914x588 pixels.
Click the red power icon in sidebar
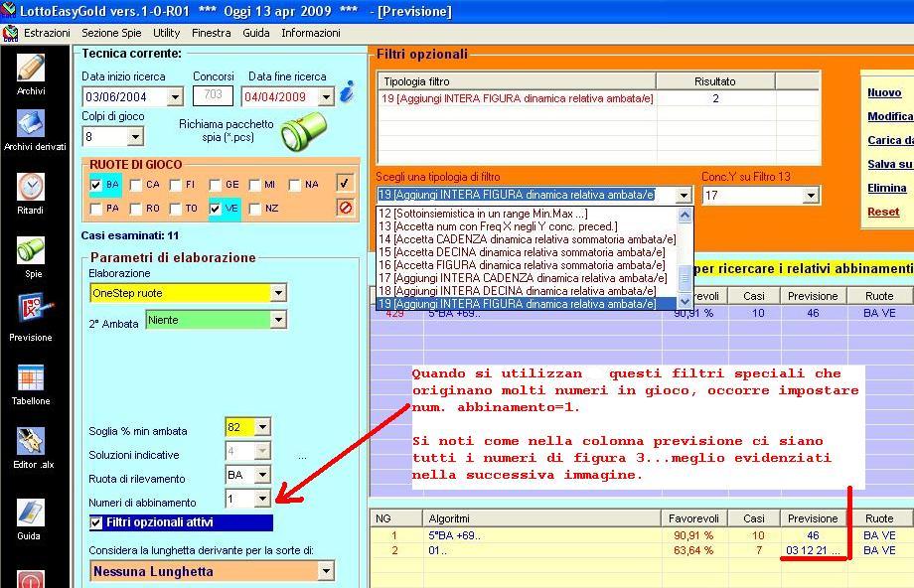[31, 579]
